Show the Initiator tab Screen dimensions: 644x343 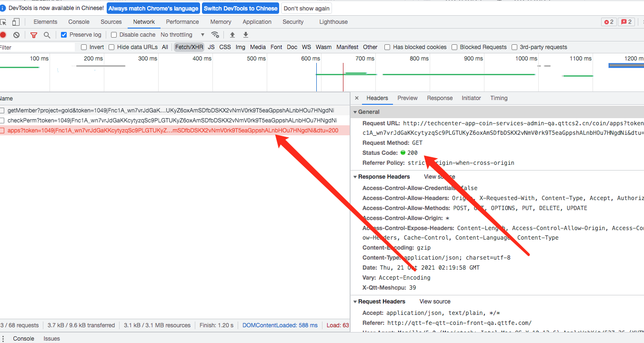click(x=471, y=98)
